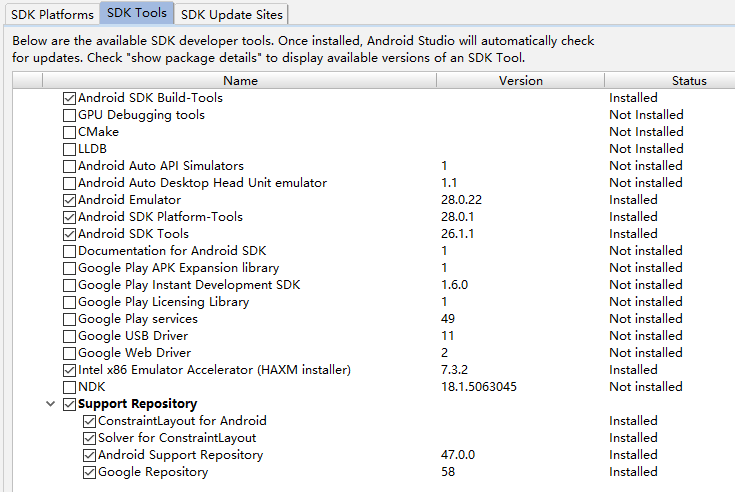Sort by the Name column header

coord(240,81)
